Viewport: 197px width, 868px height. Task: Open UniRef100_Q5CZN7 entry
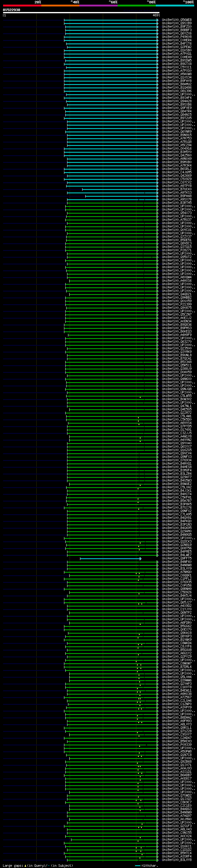coord(177,314)
